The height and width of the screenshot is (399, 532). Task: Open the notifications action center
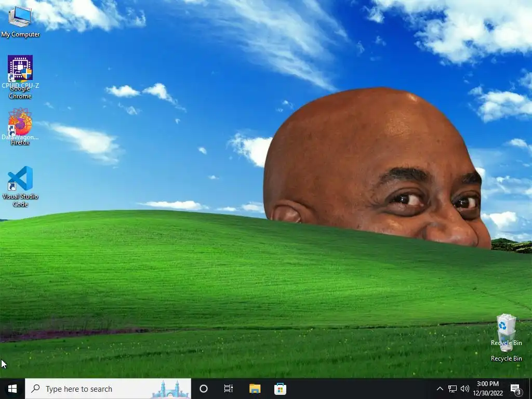[516, 389]
